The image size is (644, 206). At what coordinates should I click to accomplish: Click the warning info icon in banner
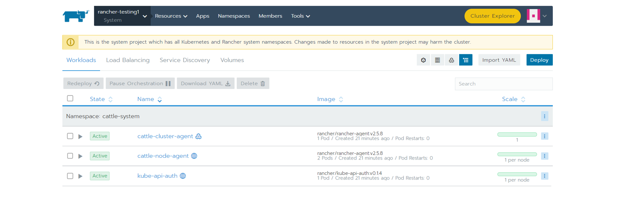click(70, 42)
